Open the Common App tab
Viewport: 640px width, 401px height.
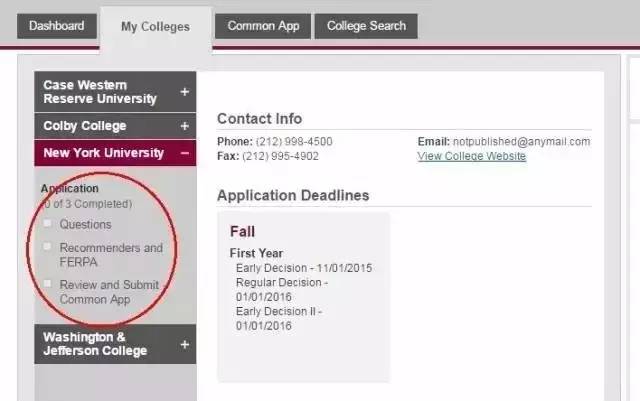coord(264,26)
